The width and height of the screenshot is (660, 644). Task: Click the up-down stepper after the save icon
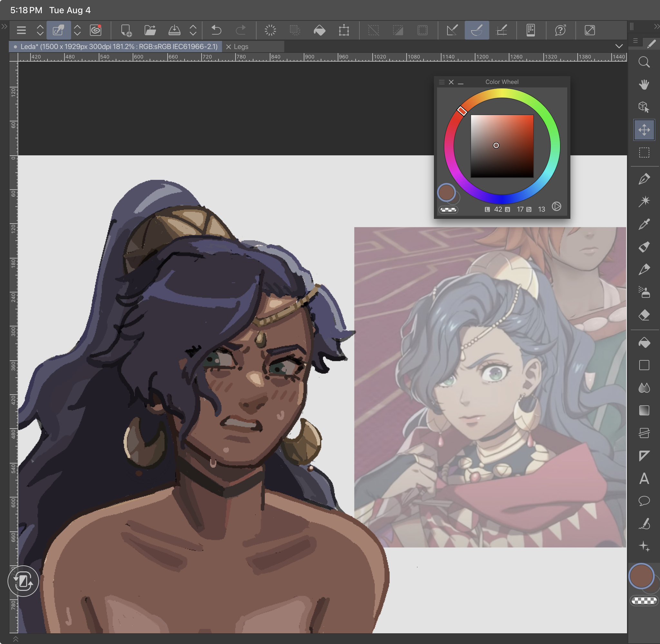pyautogui.click(x=193, y=30)
